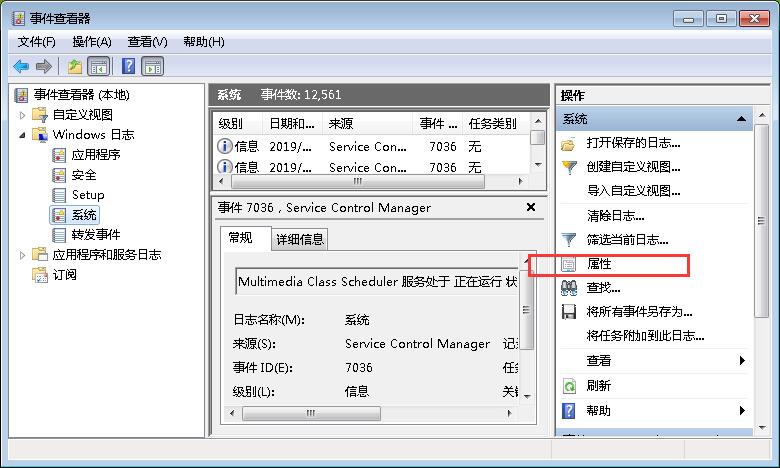The image size is (780, 468).
Task: Click the funnel icon beside 创建自定义视图
Action: 569,167
